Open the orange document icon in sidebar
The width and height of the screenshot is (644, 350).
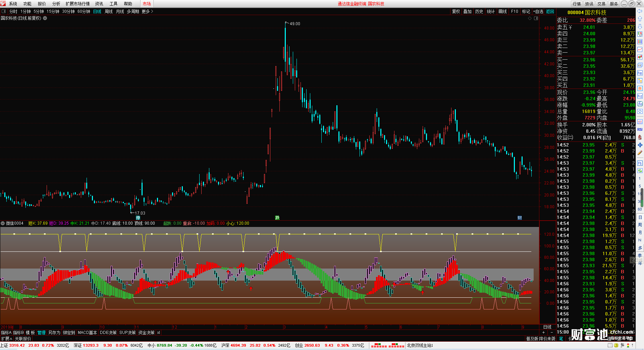point(640,88)
